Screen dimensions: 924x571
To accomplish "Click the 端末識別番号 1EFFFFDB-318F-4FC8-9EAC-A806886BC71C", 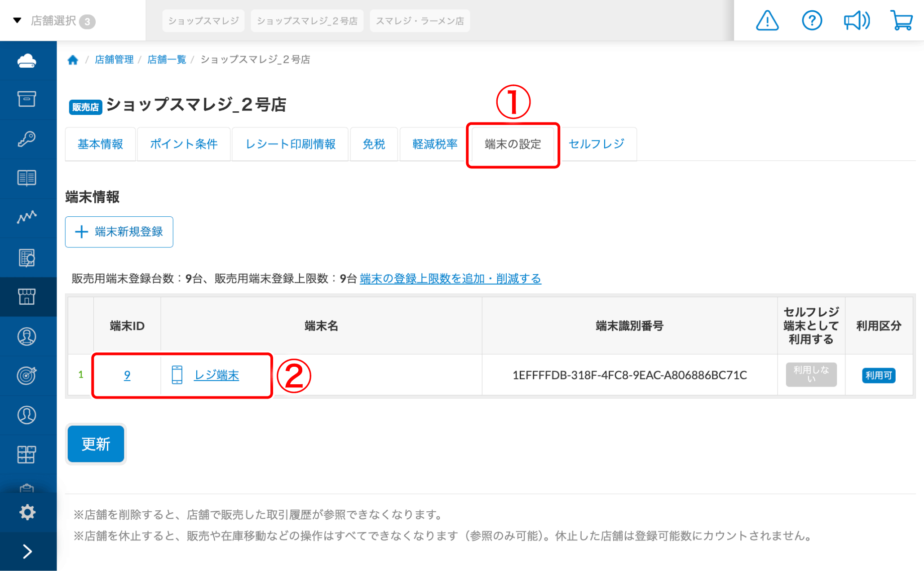I will click(630, 375).
